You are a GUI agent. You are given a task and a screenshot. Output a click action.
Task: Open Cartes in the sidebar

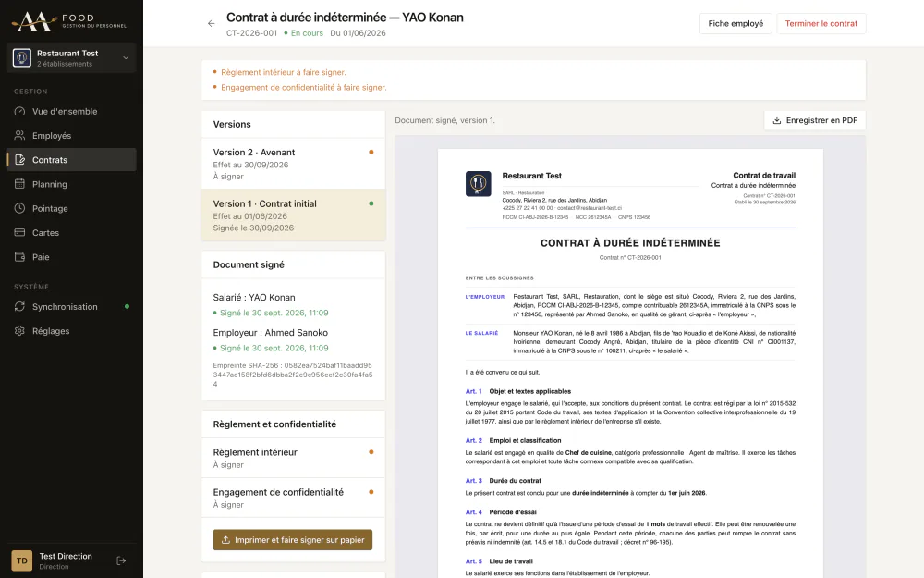coord(72,232)
